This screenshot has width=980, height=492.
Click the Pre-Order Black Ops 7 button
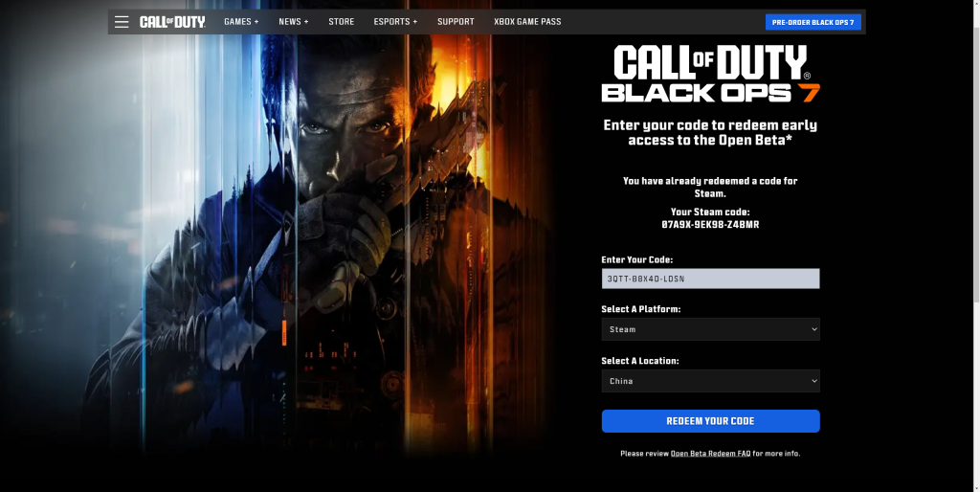click(x=813, y=22)
